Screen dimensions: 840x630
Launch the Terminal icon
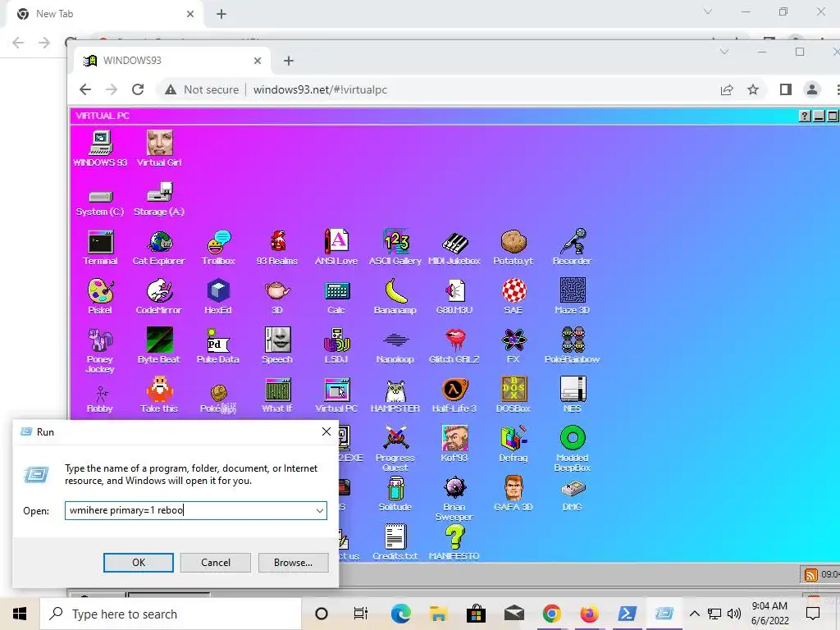point(100,248)
